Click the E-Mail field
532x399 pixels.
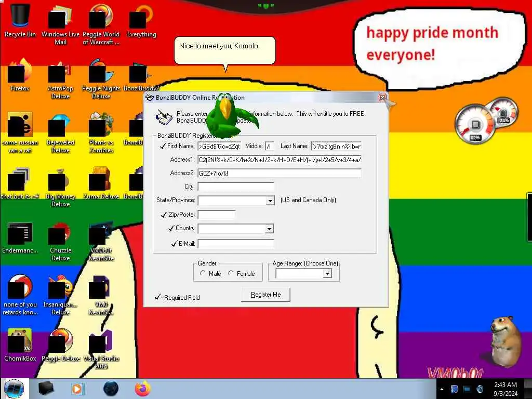tap(236, 244)
